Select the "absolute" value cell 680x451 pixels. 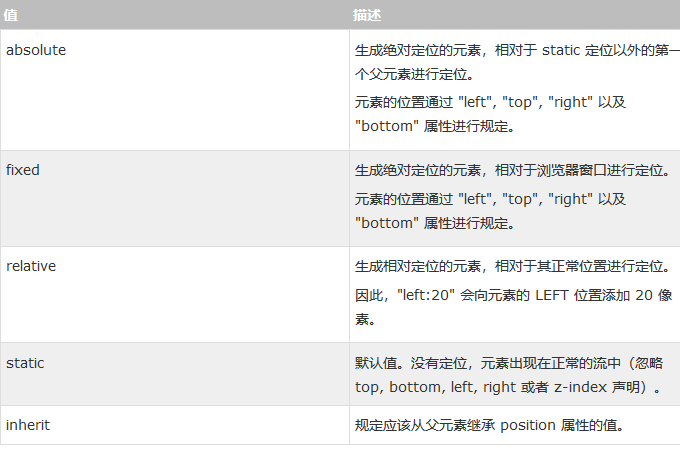coord(36,50)
